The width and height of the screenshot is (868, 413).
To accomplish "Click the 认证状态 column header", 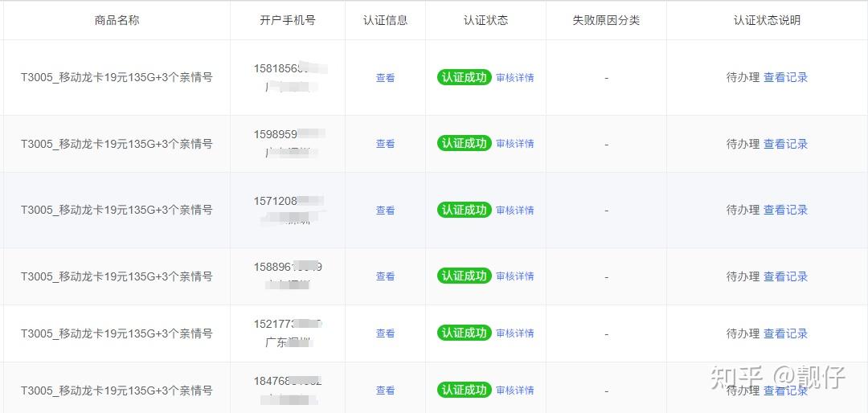I will pos(485,20).
